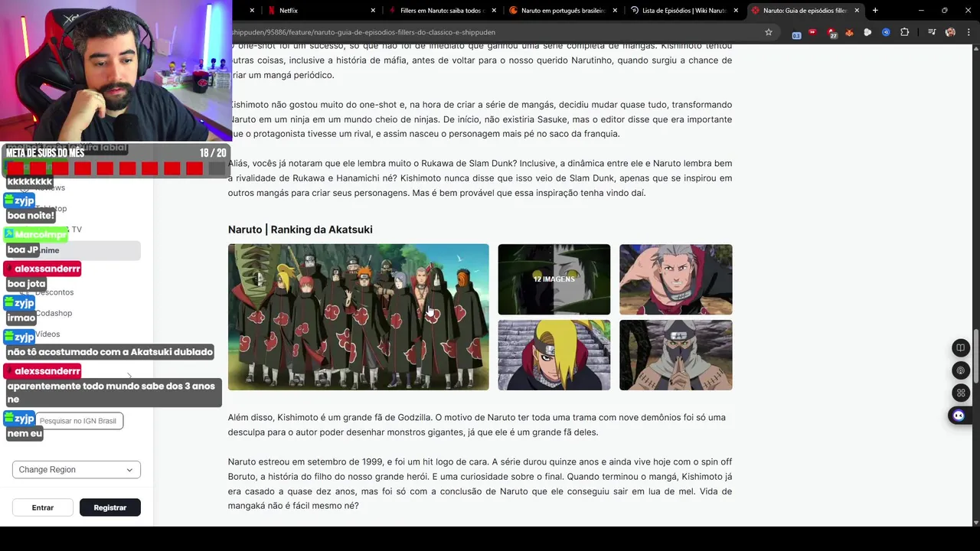Click the red fast-forward extension icon
The height and width of the screenshot is (551, 980).
[x=812, y=32]
